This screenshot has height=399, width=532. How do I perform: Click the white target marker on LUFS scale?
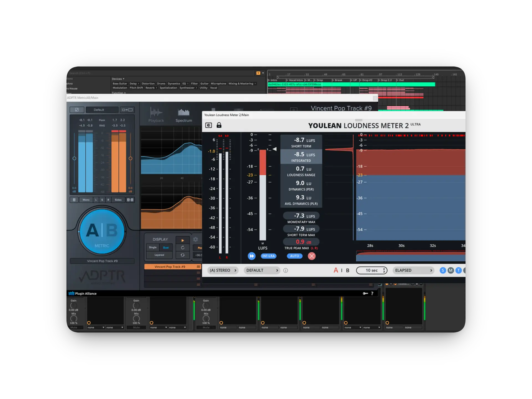click(275, 149)
